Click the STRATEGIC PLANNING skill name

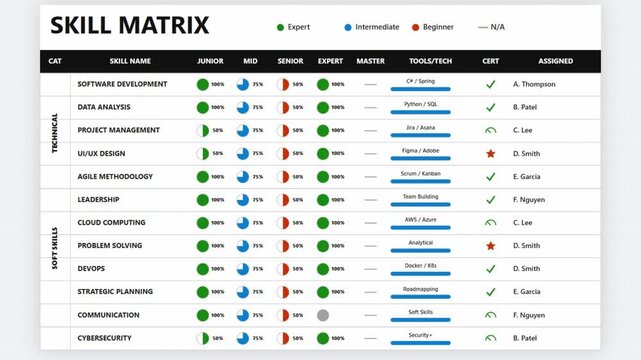click(115, 292)
